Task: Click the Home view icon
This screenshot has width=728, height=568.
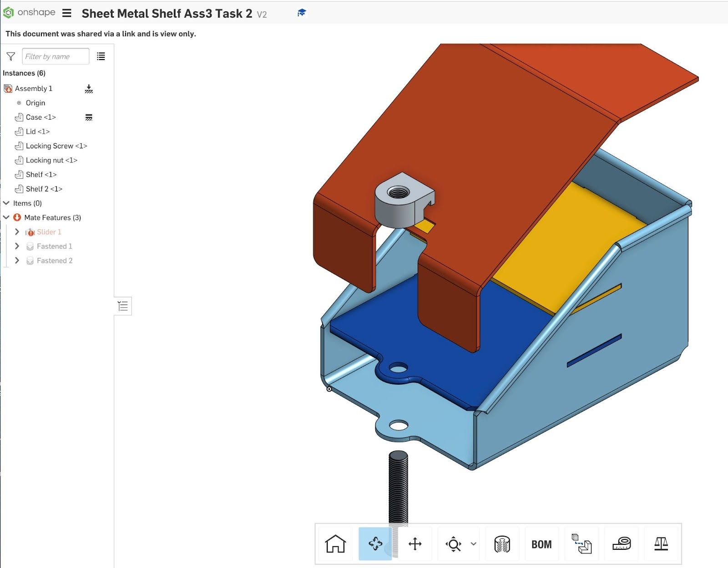Action: tap(335, 544)
